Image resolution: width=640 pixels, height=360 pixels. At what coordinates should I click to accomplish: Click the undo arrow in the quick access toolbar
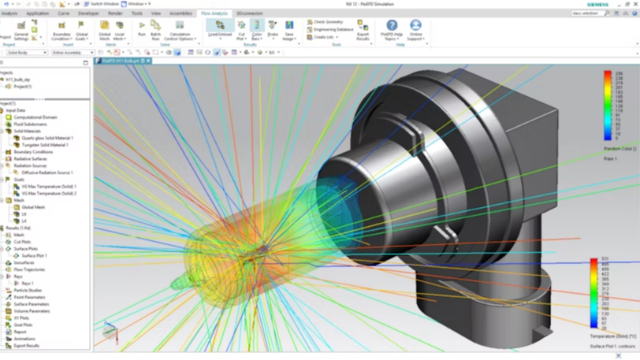click(x=7, y=4)
